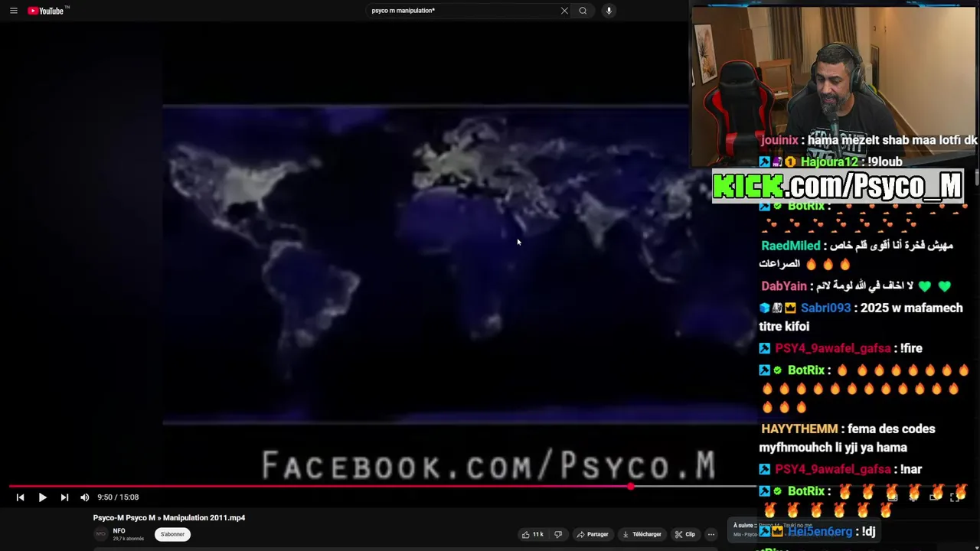Click the '29,7 k abonnés' subscriber count
Viewport: 980px width, 551px height.
point(128,539)
